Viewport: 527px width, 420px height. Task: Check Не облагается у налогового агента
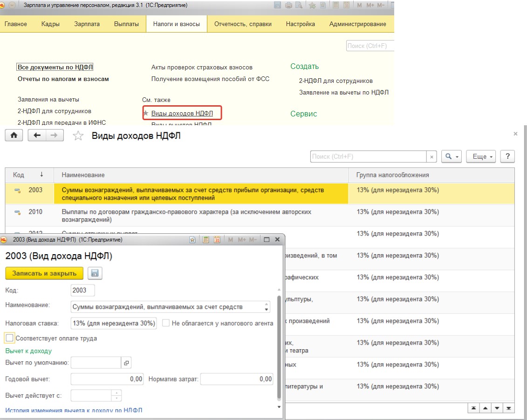[x=166, y=323]
